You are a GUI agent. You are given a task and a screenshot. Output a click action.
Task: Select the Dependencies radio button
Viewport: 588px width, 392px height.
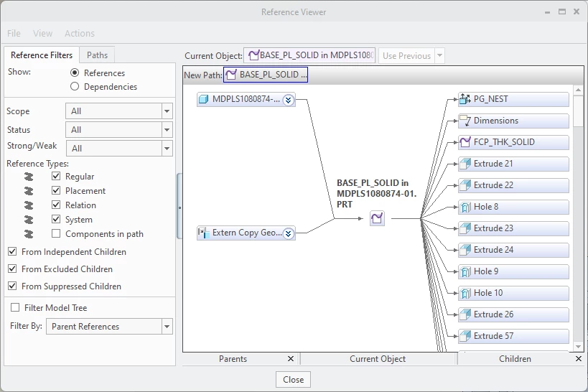[75, 87]
